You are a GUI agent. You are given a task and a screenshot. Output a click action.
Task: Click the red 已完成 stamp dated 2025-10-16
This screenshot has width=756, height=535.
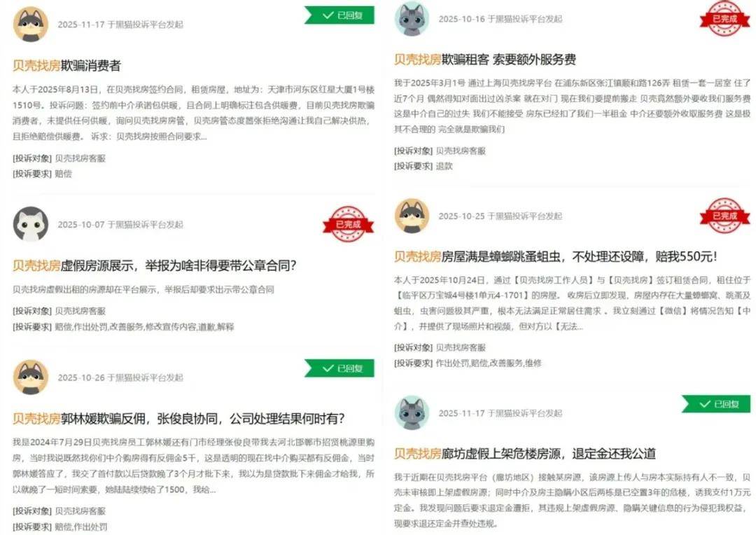(725, 18)
